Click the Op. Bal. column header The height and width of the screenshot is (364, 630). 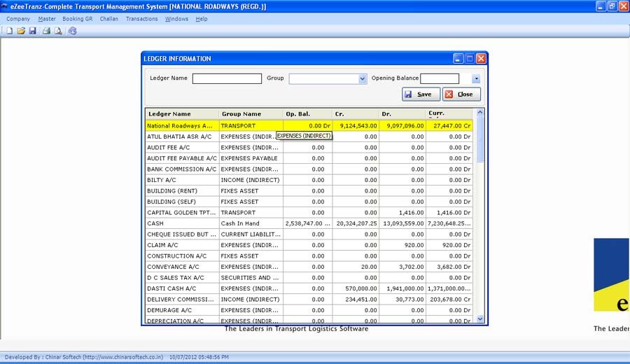pyautogui.click(x=307, y=114)
